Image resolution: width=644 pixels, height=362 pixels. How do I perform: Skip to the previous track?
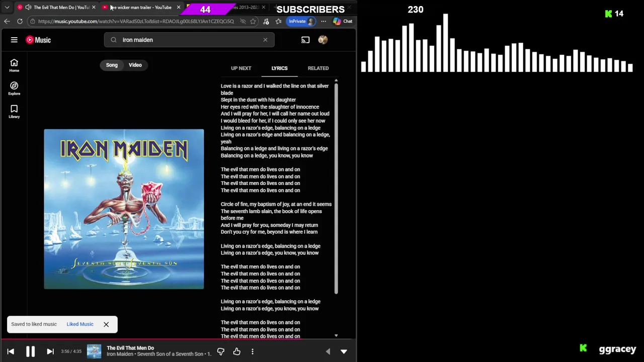click(x=11, y=351)
